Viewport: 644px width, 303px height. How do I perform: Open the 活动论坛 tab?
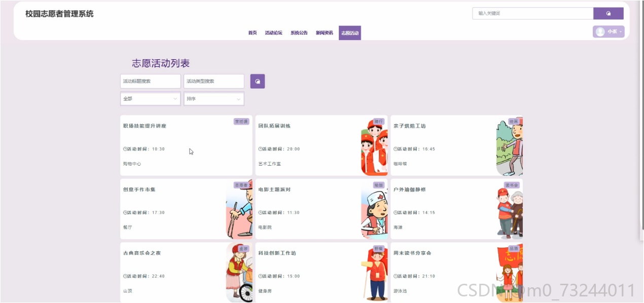coord(274,33)
